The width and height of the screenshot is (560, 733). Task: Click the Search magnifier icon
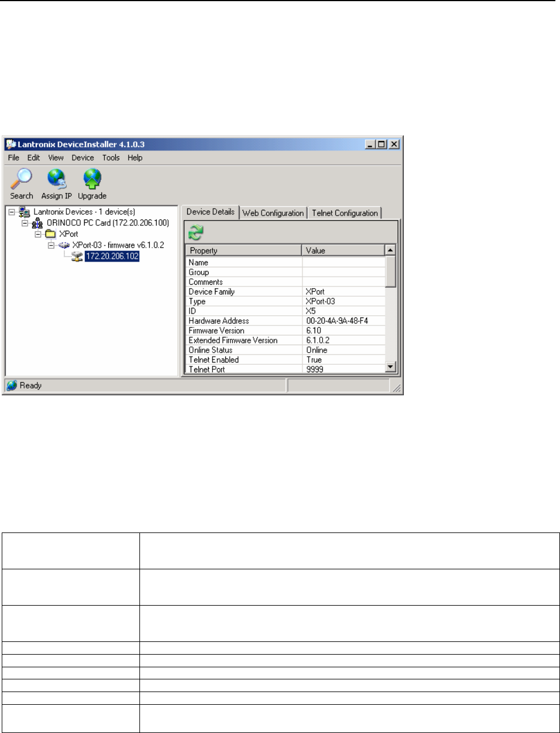[21, 179]
